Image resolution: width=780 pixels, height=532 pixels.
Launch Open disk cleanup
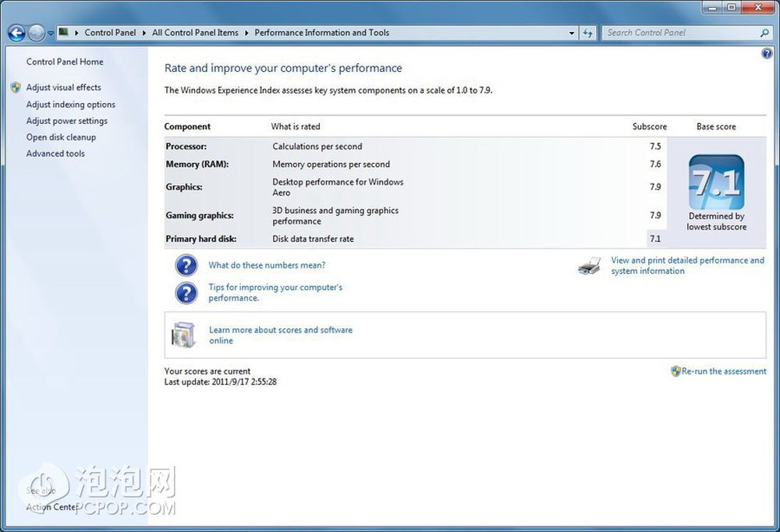tap(61, 137)
